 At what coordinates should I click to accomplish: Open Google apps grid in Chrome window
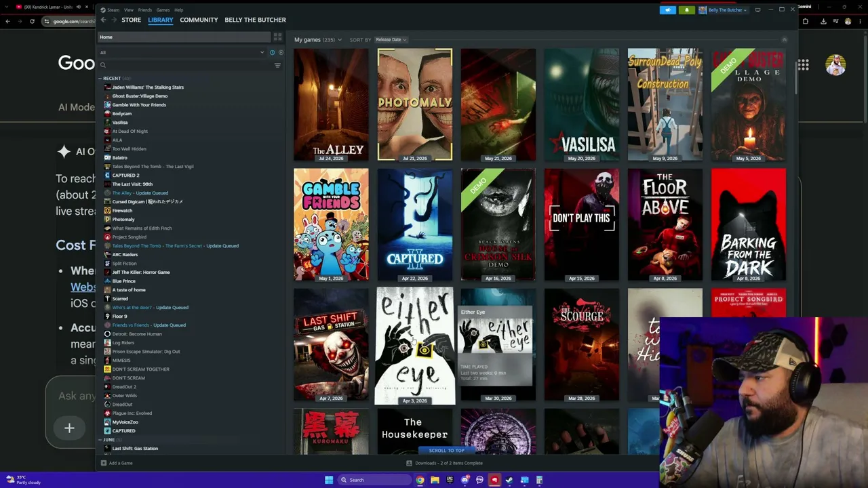click(803, 65)
